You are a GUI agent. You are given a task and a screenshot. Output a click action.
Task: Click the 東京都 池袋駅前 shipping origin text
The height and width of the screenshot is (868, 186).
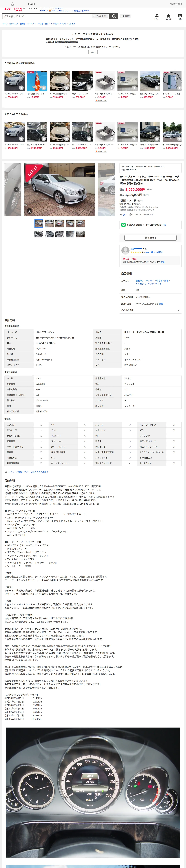[143, 297]
